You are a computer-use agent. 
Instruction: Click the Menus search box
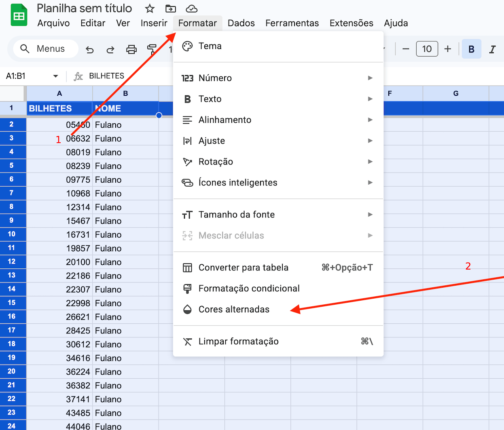coord(45,49)
